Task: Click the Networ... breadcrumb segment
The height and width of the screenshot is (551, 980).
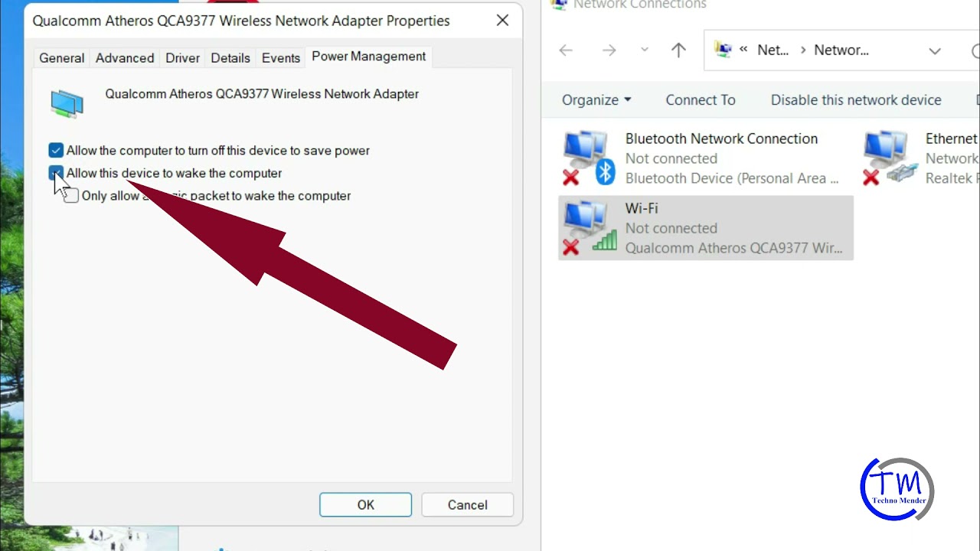Action: pos(841,51)
